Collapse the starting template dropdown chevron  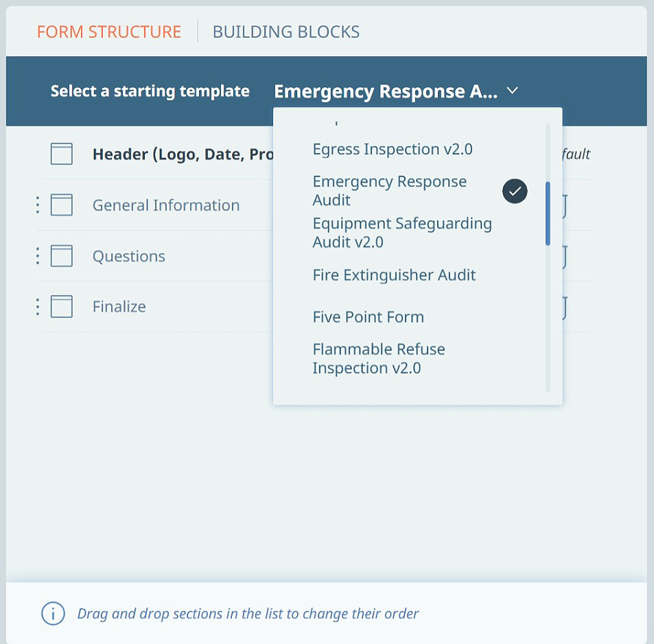[512, 91]
